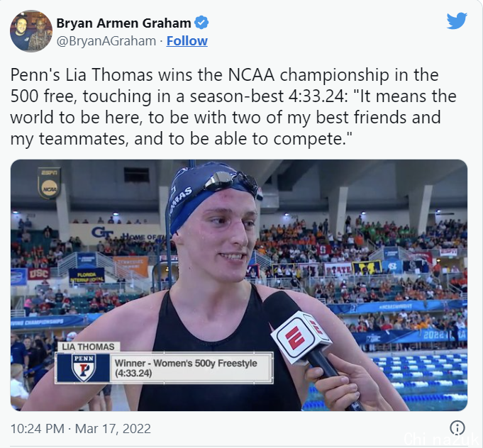Screen dimensions: 483x448
Task: Click the Winner Women's 500y Freestyle caption
Action: 186,368
